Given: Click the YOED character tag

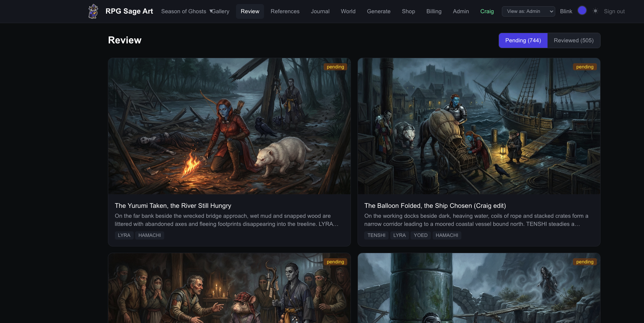Looking at the screenshot, I should pos(420,235).
